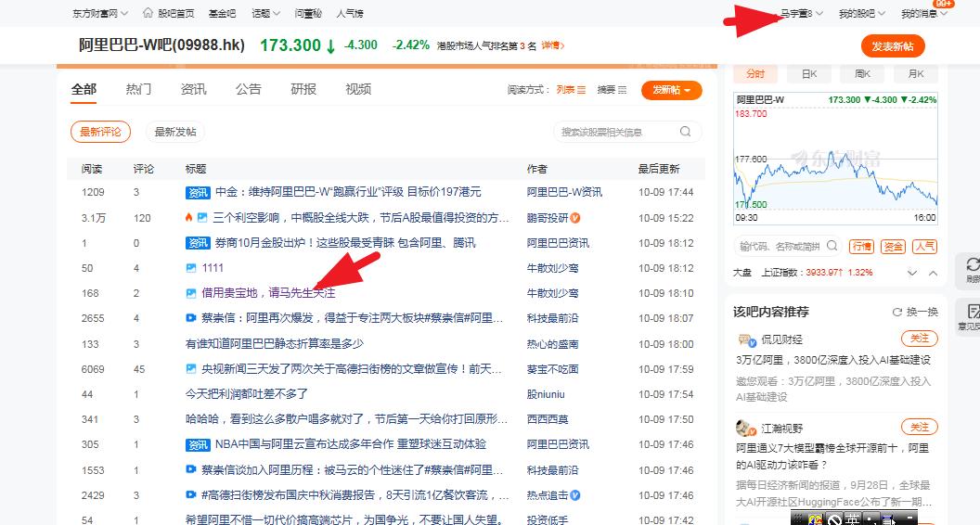Click the 刷新 refresh icon on right sidebar
The image size is (980, 525).
click(973, 264)
